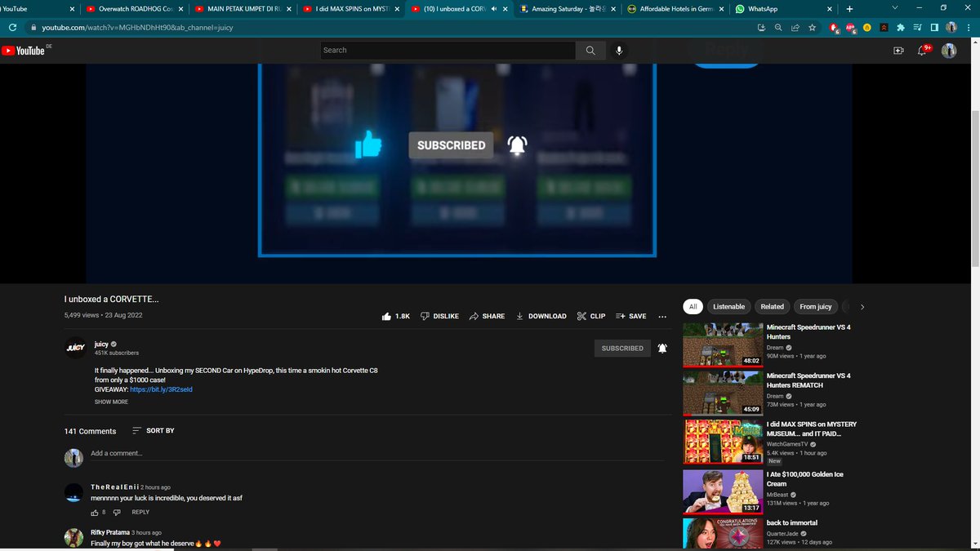Download the video using Download button
The height and width of the screenshot is (551, 980).
coord(541,316)
